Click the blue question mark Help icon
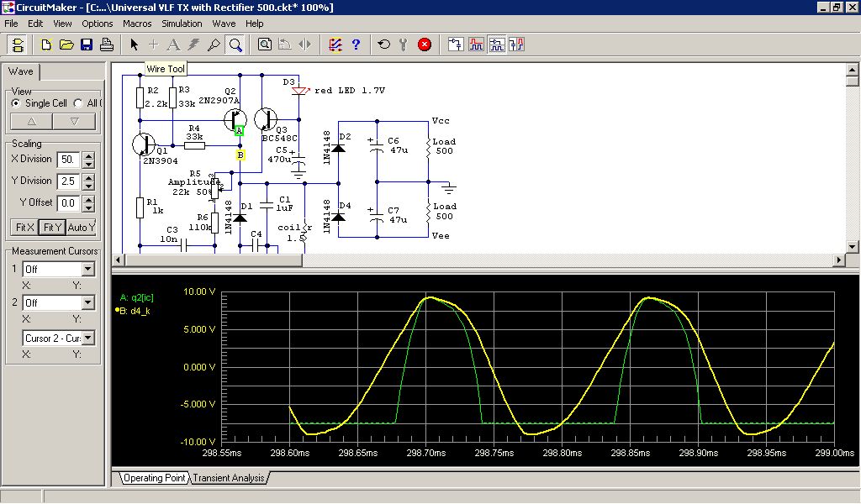This screenshot has width=861, height=504. pyautogui.click(x=356, y=45)
